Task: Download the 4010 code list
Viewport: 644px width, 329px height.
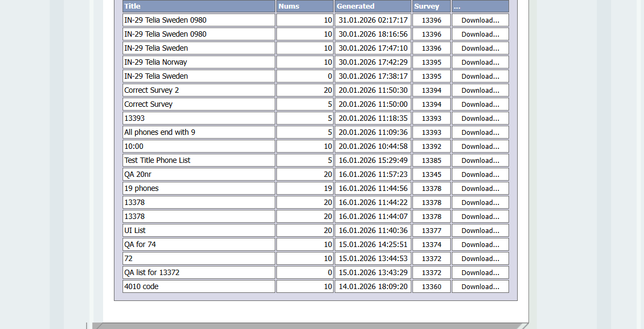Action: 480,287
